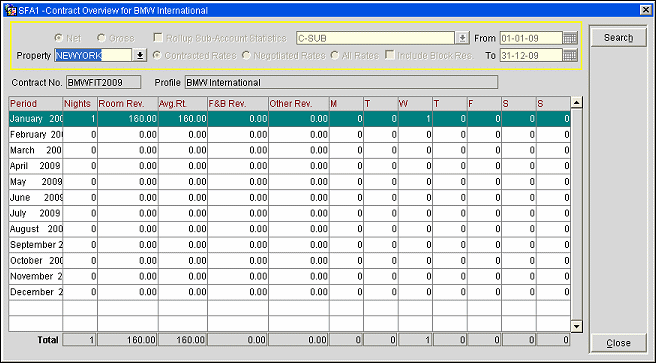656x363 pixels.
Task: Click the scrollbar down arrow
Action: point(577,327)
